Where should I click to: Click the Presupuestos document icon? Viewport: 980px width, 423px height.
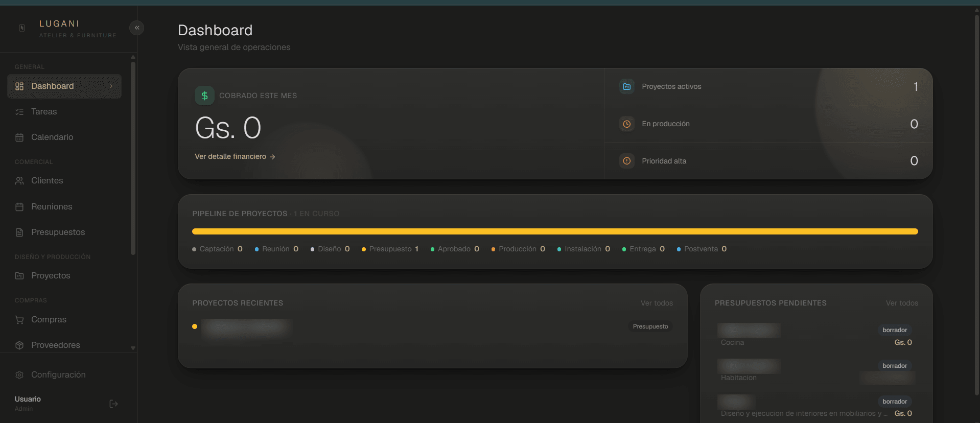[19, 232]
